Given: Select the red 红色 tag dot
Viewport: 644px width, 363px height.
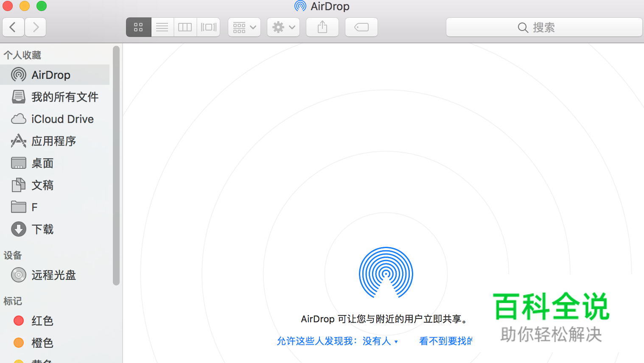Looking at the screenshot, I should coord(19,321).
